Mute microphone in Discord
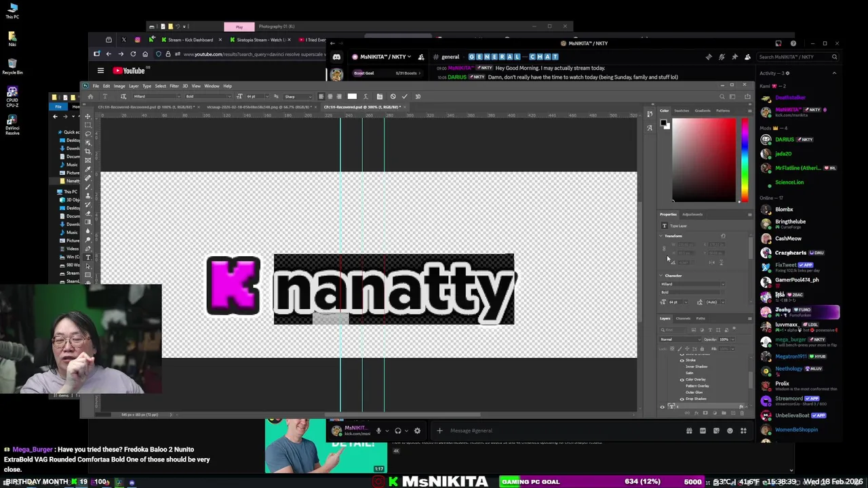Image resolution: width=868 pixels, height=488 pixels. (378, 430)
